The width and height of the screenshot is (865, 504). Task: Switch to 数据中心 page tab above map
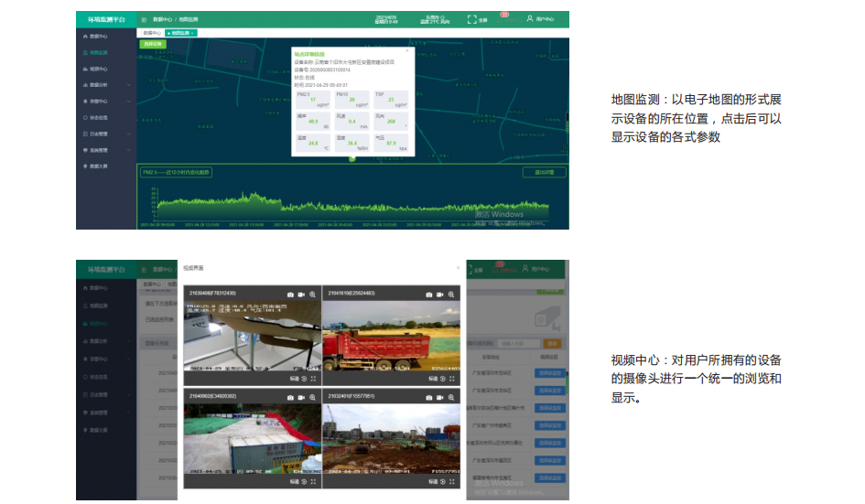(152, 33)
